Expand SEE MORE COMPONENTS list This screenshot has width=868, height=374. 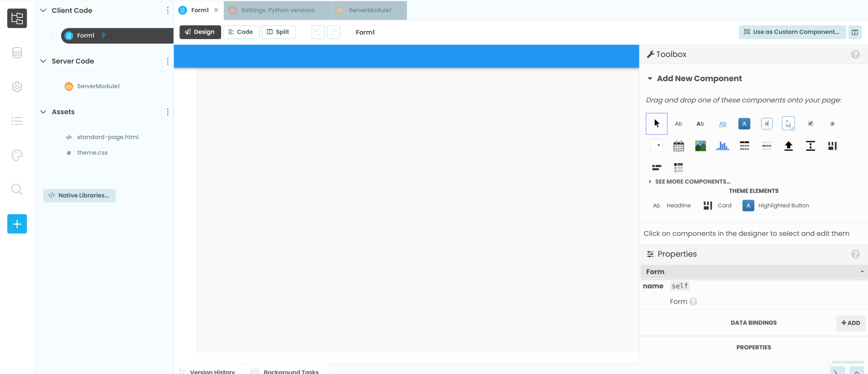[692, 181]
